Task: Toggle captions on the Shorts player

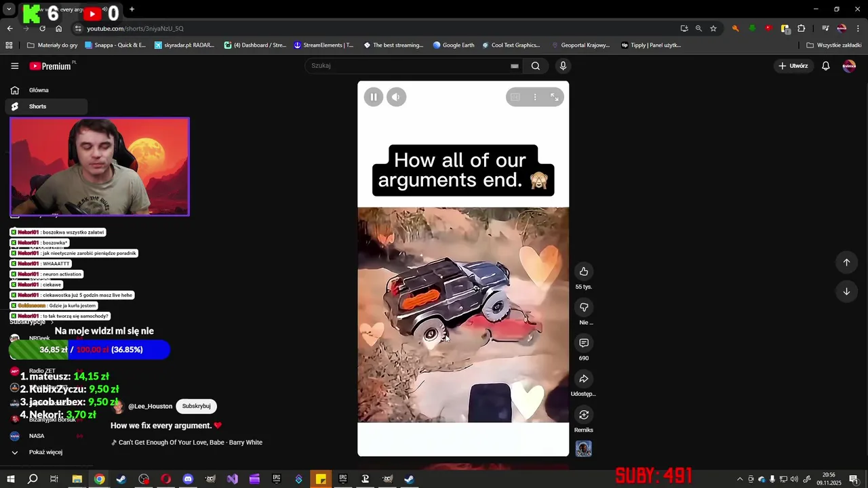Action: click(x=515, y=97)
